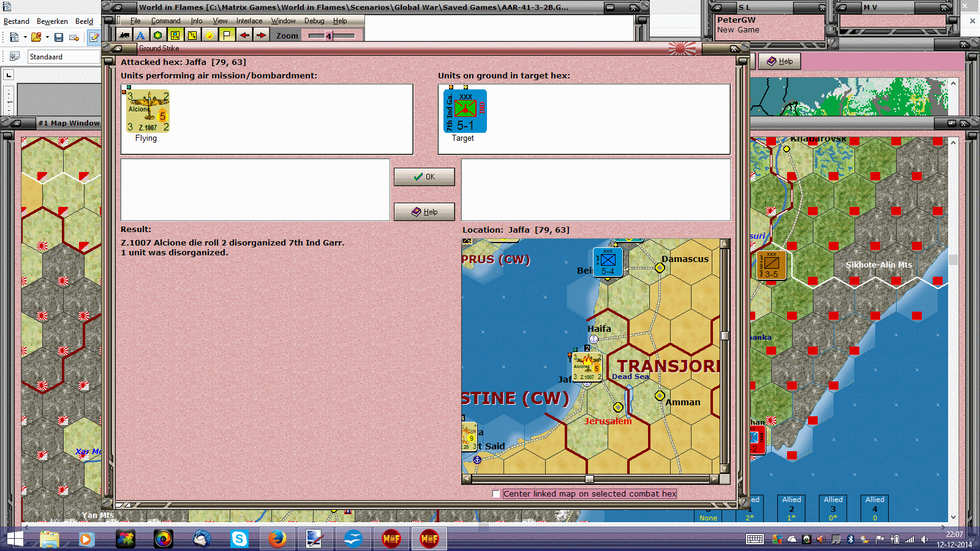Click the 3-5 orange unit on right map

[x=771, y=265]
